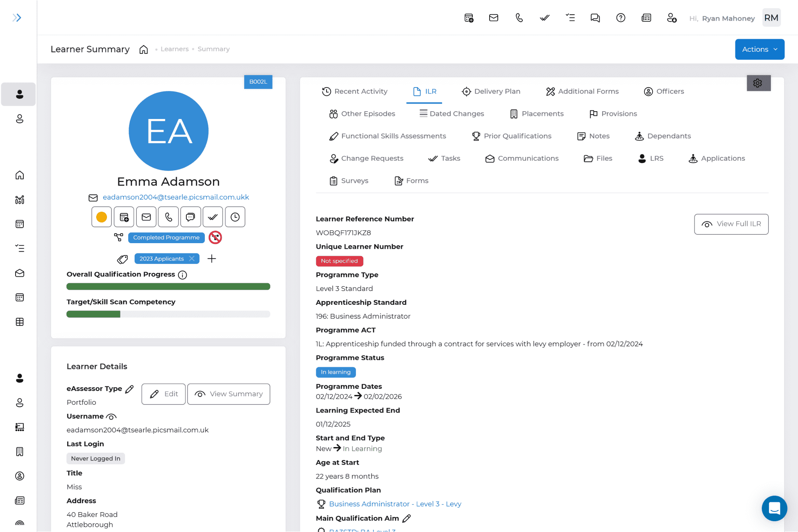
Task: Click the View Full ILR button
Action: [x=731, y=224]
